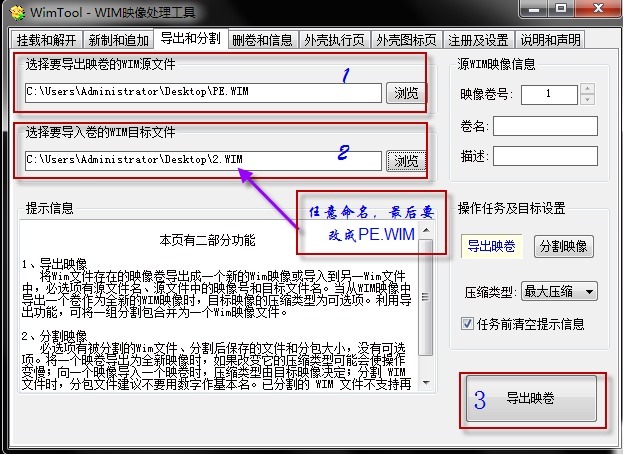This screenshot has height=454, width=623.
Task: Click the source WIM file path field
Action: [x=203, y=93]
